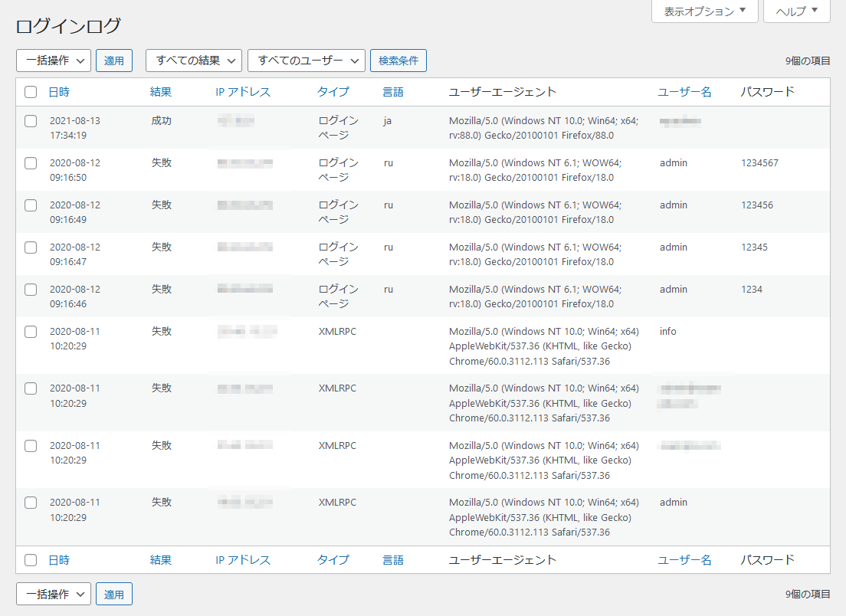846x616 pixels.
Task: Toggle the select-all checkbox in the table header
Action: coord(31,92)
